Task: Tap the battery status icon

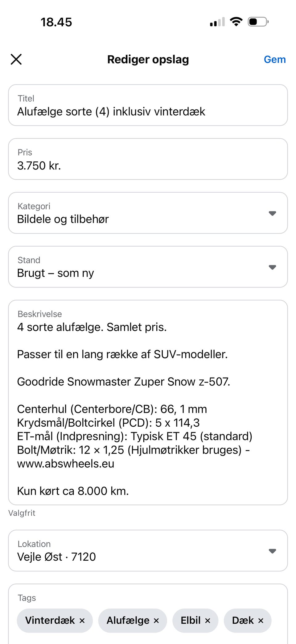Action: pyautogui.click(x=258, y=22)
